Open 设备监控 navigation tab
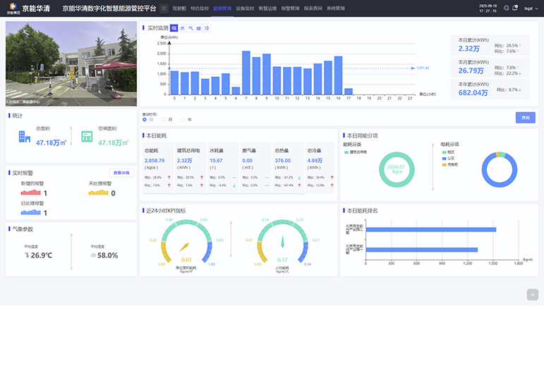Image resolution: width=544 pixels, height=392 pixels. pos(245,8)
